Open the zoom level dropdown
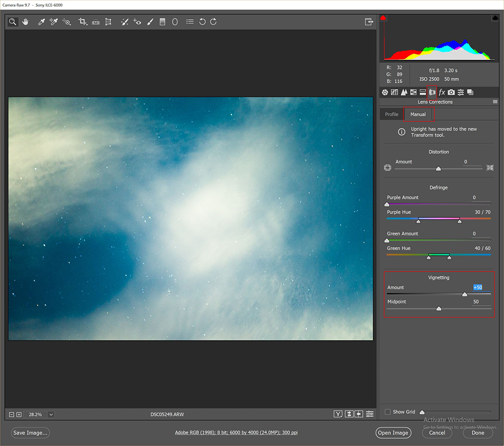The width and height of the screenshot is (504, 446). pyautogui.click(x=51, y=414)
